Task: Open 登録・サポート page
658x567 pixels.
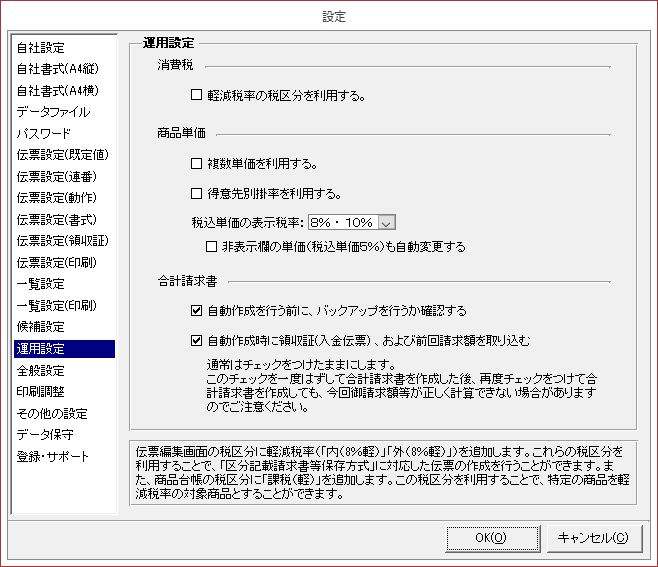Action: point(52,457)
